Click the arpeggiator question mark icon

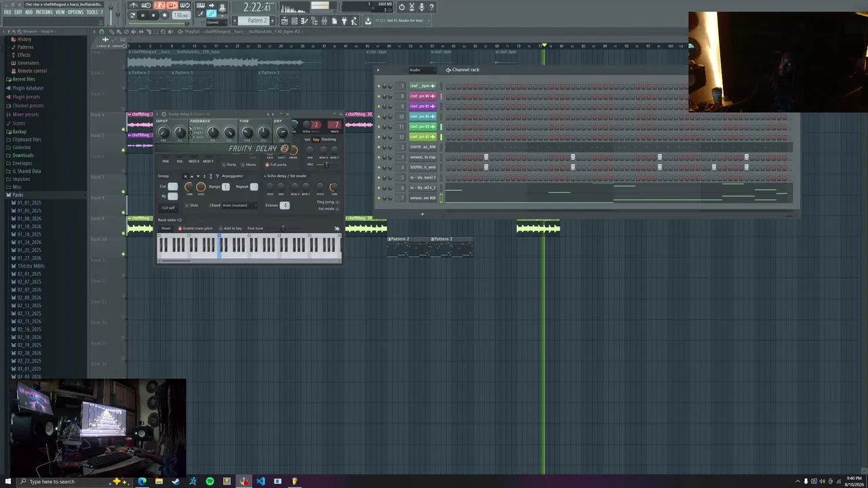(x=217, y=176)
